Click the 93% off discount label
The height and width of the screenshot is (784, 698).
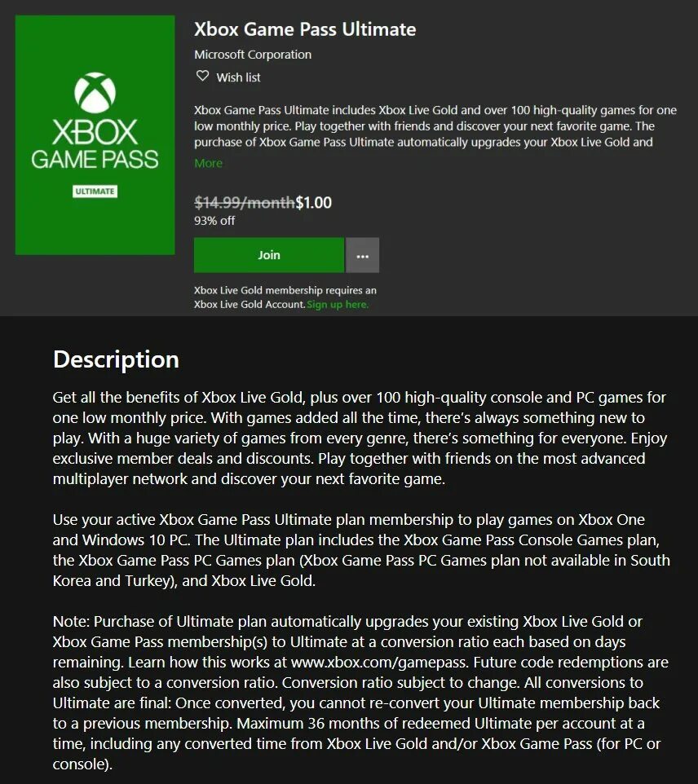pos(214,220)
